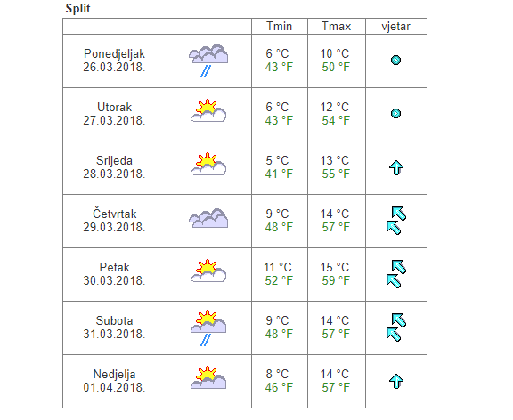Select the Nedjelja 01.04.2018. date cell
Screen dimensions: 513x420
[115, 381]
